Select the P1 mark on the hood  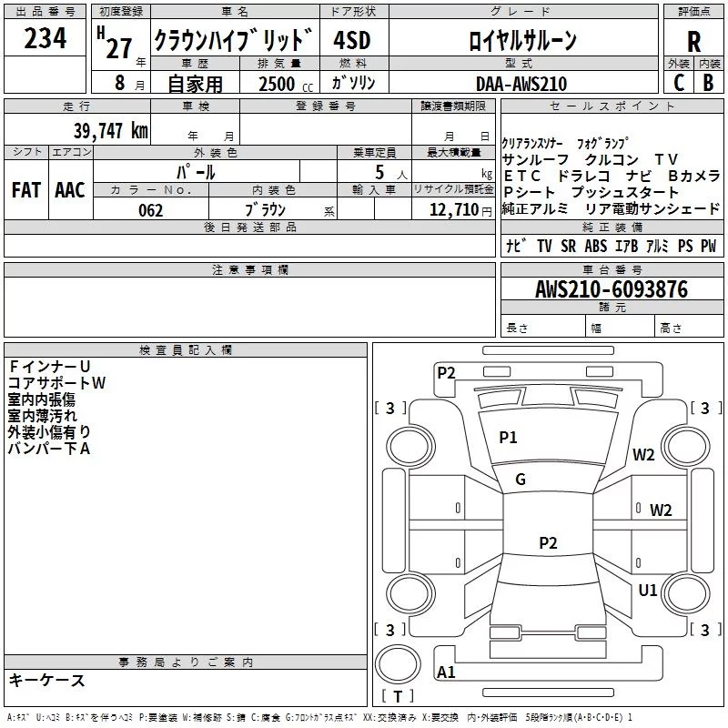click(x=508, y=438)
